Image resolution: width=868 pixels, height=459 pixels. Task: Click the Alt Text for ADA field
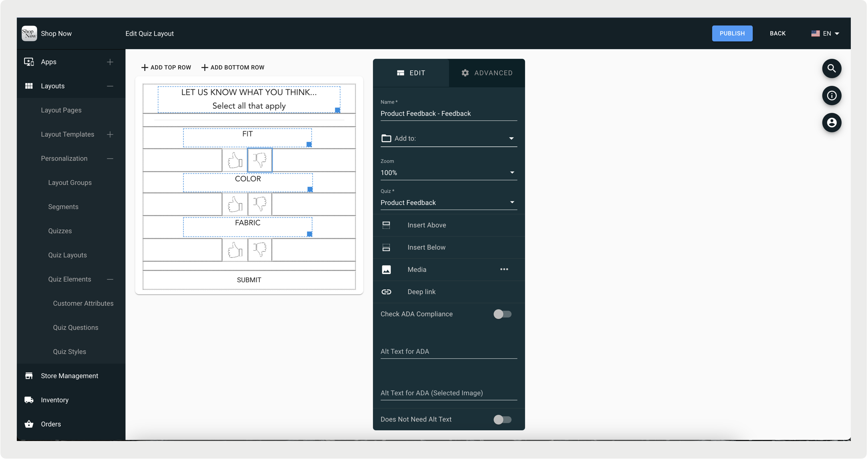tap(449, 351)
